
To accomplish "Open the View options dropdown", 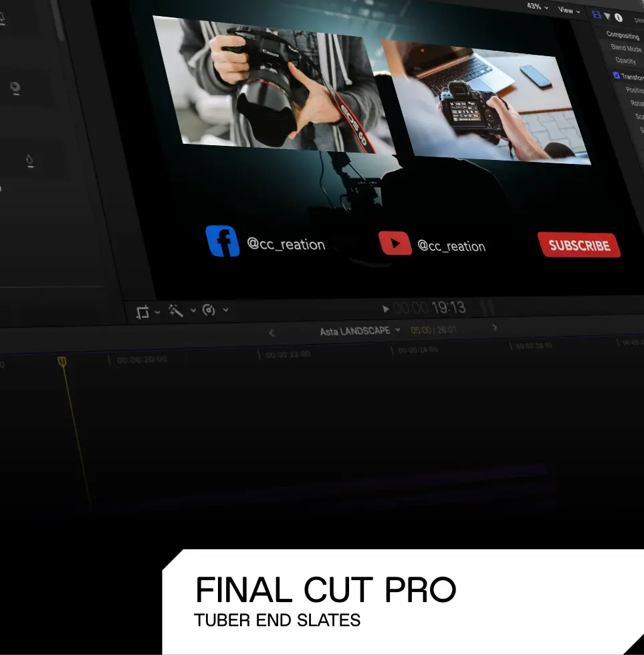I will (x=569, y=10).
